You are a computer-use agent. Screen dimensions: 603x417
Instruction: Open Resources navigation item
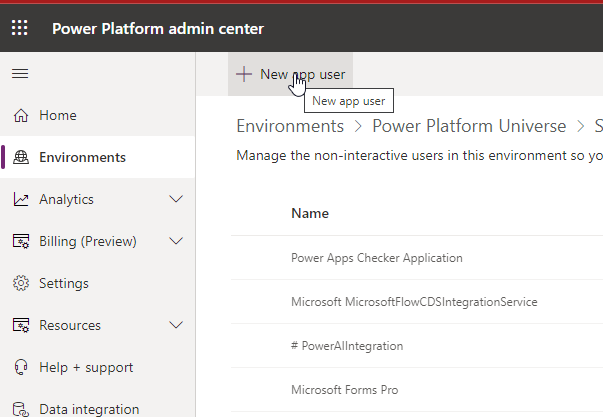(97, 325)
